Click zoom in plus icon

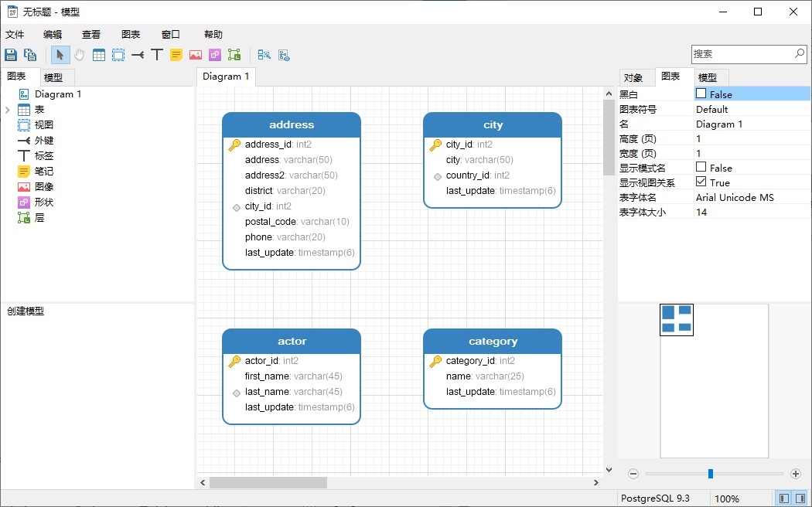[x=796, y=473]
